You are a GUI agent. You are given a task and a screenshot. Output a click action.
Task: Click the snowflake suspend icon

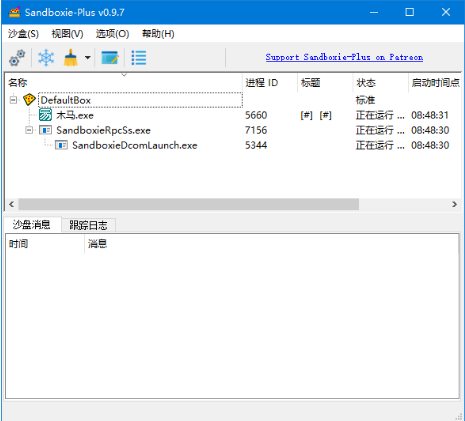[46, 58]
